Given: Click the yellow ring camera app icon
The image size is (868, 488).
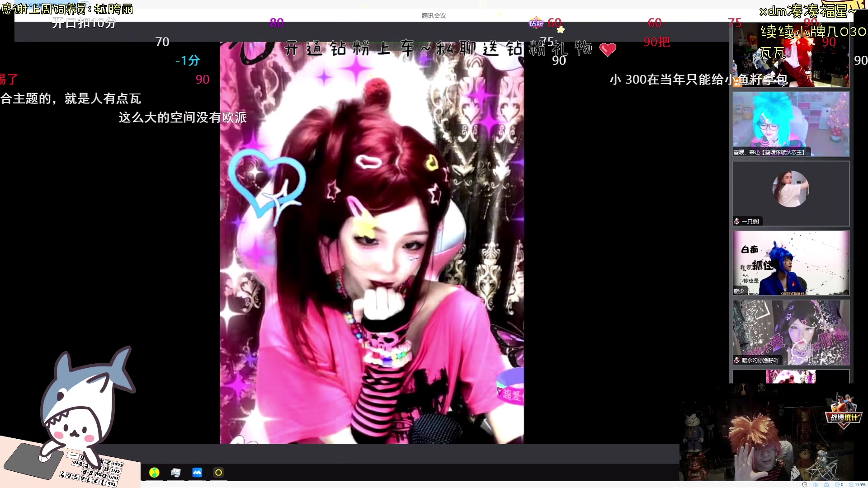Looking at the screenshot, I should pos(218,473).
